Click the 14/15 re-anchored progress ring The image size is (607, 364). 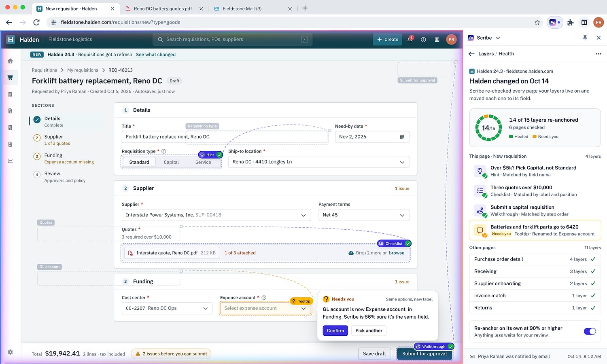click(x=489, y=128)
